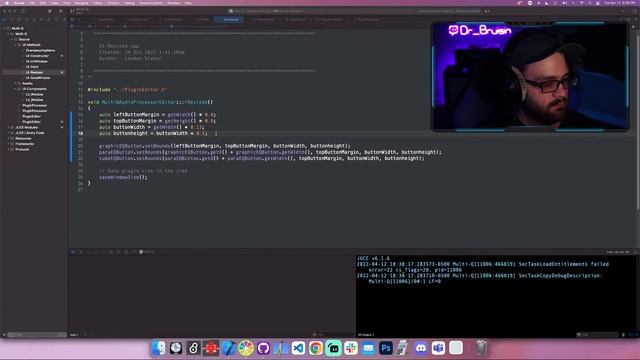Viewport: 640px width, 360px height.
Task: Collapse the UI-Components group
Action: 16,89
